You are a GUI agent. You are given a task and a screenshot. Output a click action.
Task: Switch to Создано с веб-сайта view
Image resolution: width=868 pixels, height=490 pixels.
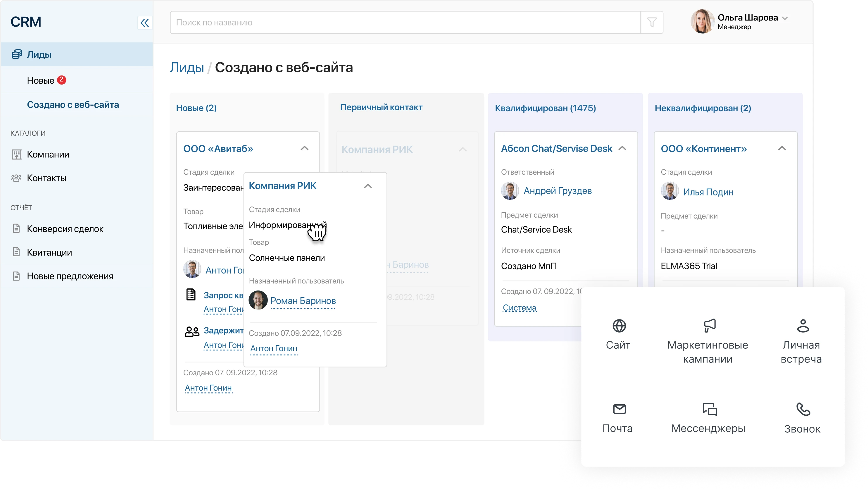pos(73,104)
